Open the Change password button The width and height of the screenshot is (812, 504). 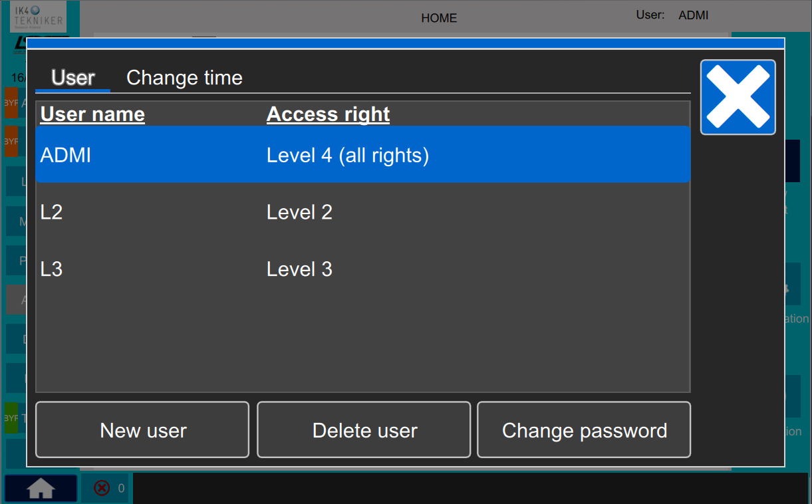tap(584, 430)
